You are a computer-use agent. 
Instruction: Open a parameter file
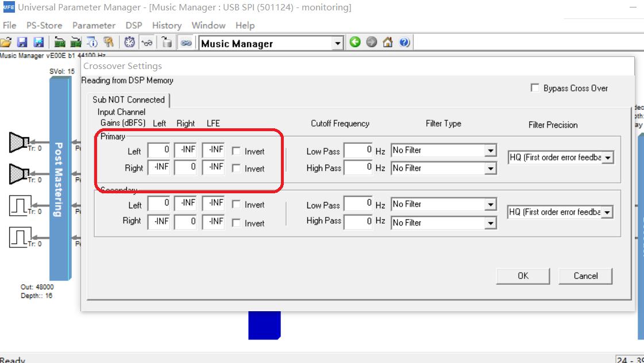pos(7,42)
